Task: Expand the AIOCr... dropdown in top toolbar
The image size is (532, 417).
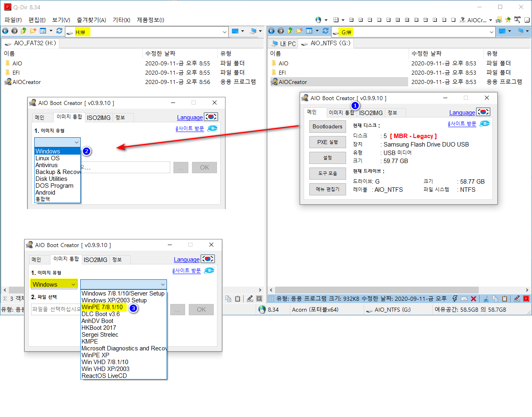Action: pos(490,20)
